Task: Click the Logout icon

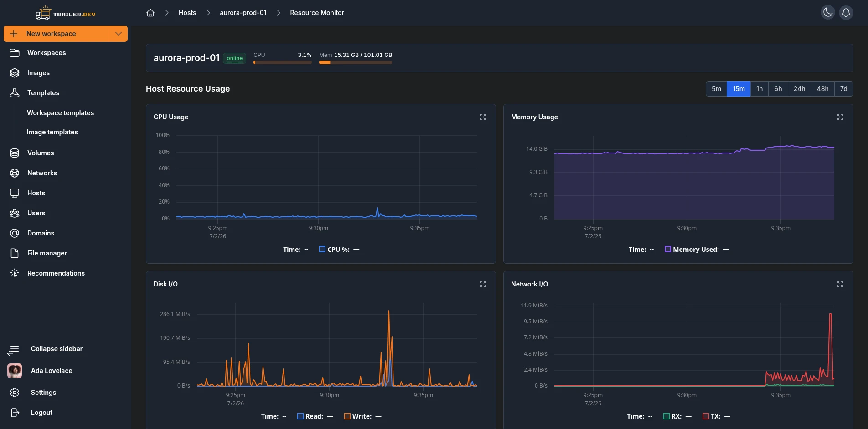Action: click(x=15, y=413)
